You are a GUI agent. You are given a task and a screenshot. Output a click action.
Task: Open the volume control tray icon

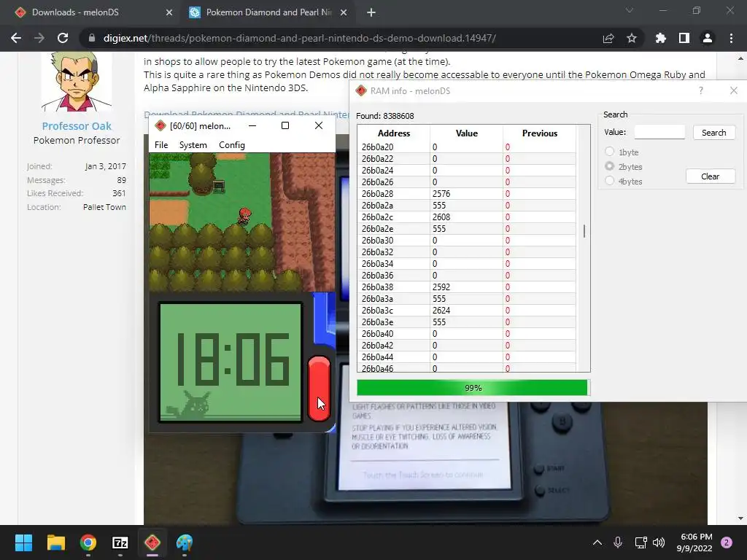click(659, 542)
